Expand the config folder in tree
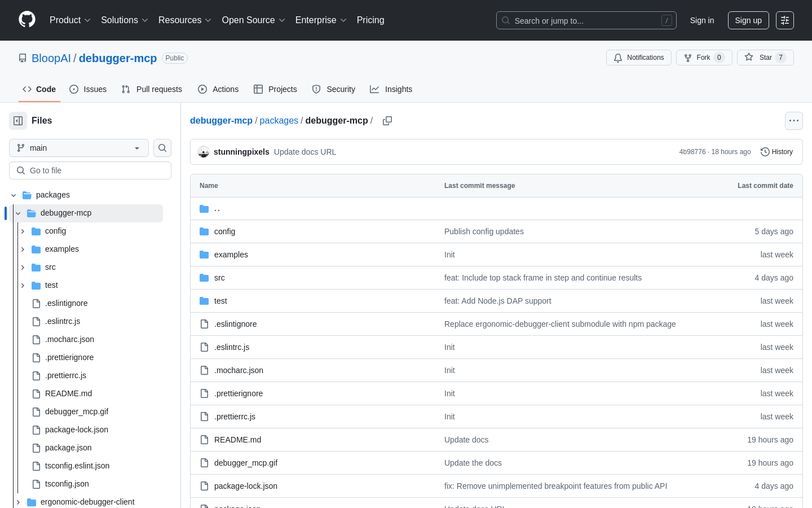Viewport: 812px width, 508px height. point(23,231)
